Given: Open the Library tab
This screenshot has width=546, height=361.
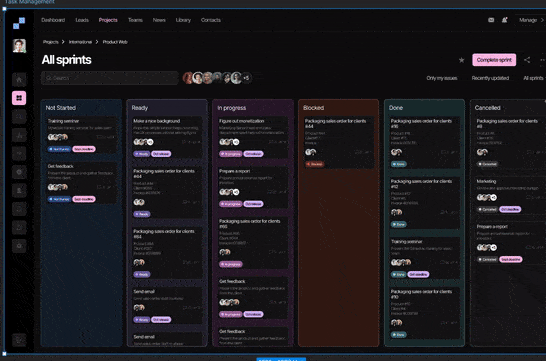Looking at the screenshot, I should click(x=183, y=20).
